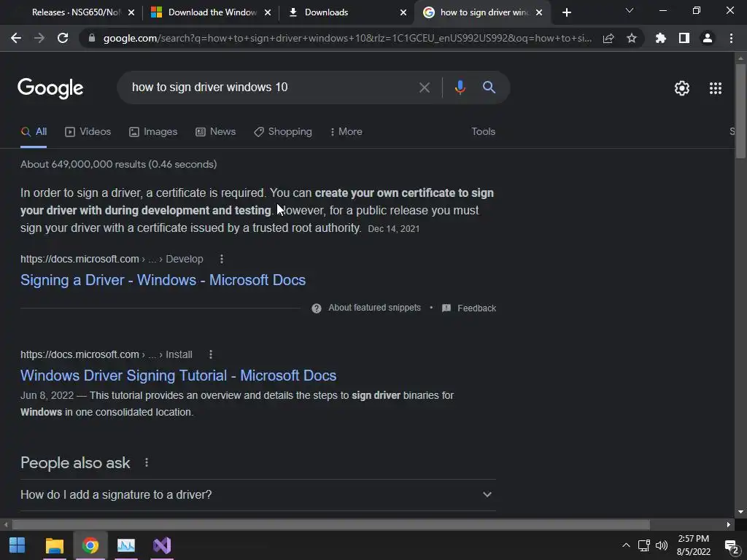
Task: Open search Tools options
Action: pos(483,132)
